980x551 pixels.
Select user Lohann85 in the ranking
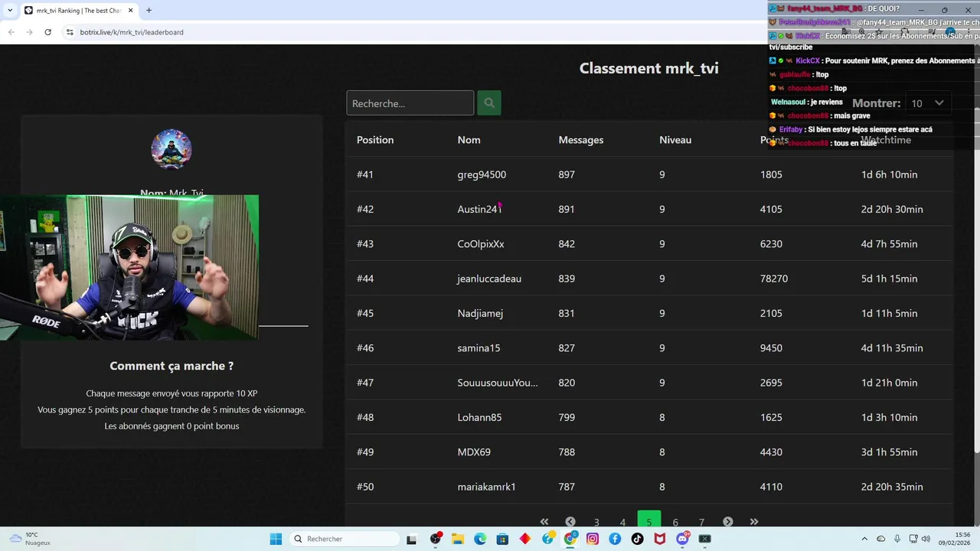[479, 417]
